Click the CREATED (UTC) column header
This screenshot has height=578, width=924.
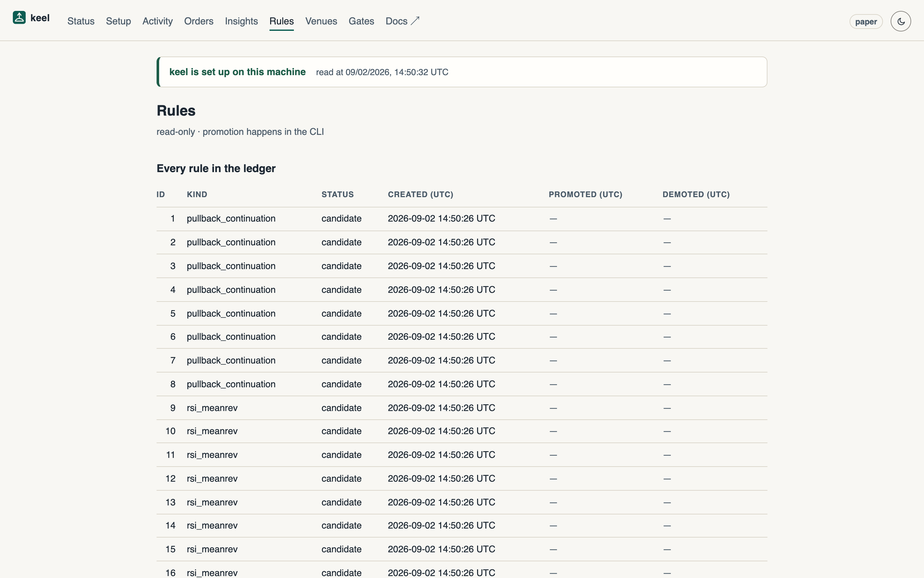pyautogui.click(x=421, y=195)
